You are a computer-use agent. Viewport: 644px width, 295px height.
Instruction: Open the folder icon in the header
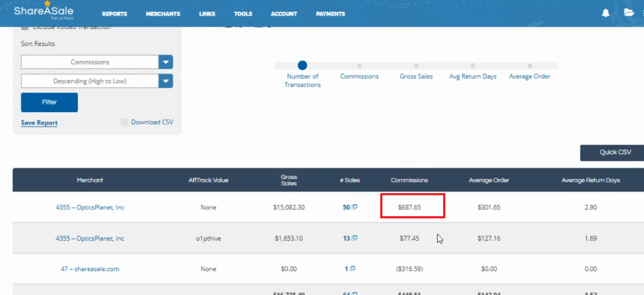click(x=629, y=12)
